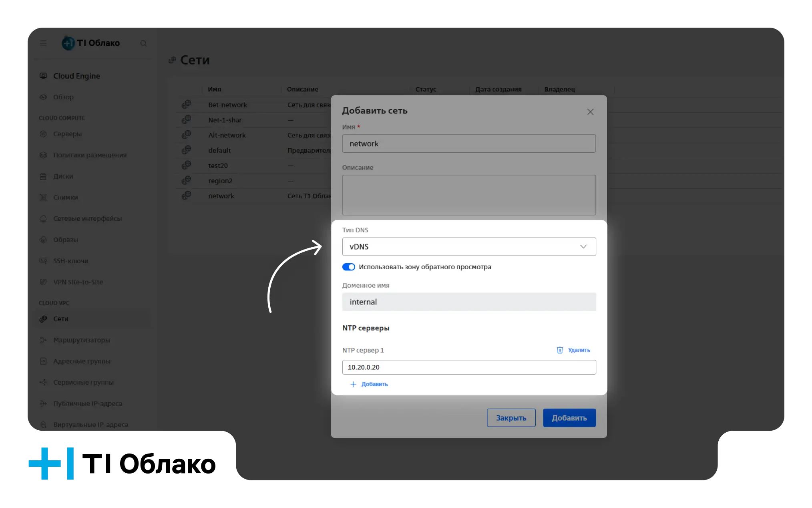Open Снимки in sidebar
Image resolution: width=812 pixels, height=508 pixels.
66,198
